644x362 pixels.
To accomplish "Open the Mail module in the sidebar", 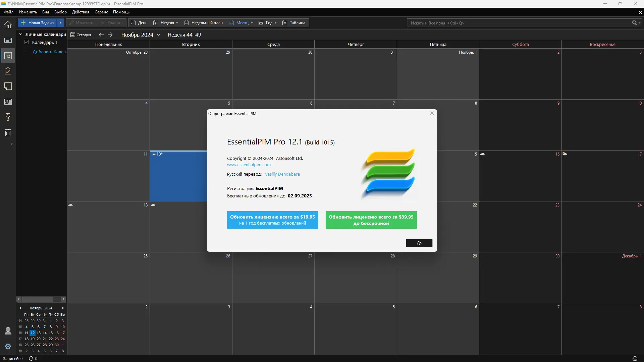I will click(8, 40).
